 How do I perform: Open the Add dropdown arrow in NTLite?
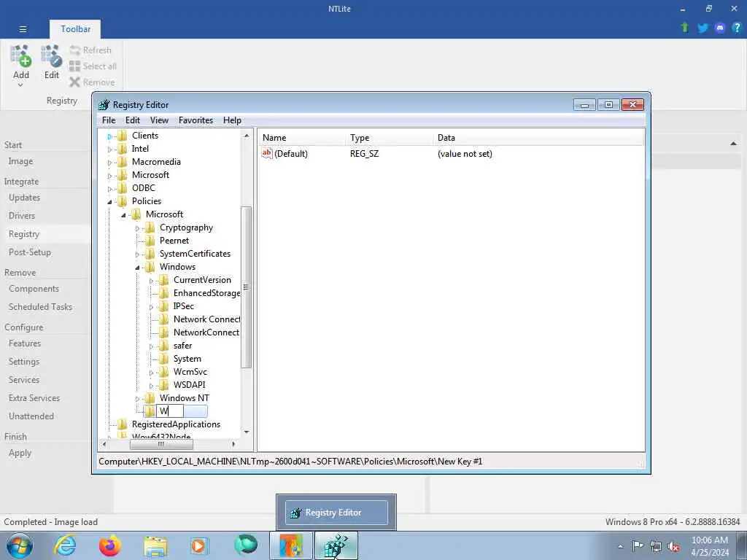click(20, 85)
